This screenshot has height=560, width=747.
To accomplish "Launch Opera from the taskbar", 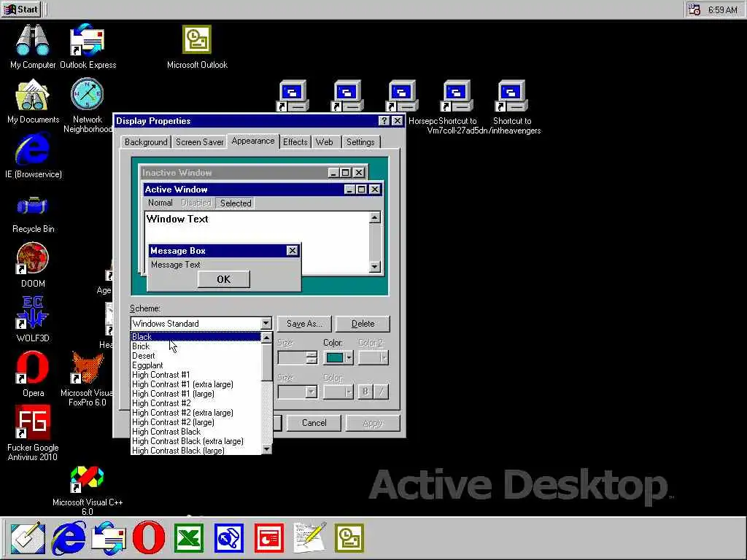I will [x=149, y=538].
